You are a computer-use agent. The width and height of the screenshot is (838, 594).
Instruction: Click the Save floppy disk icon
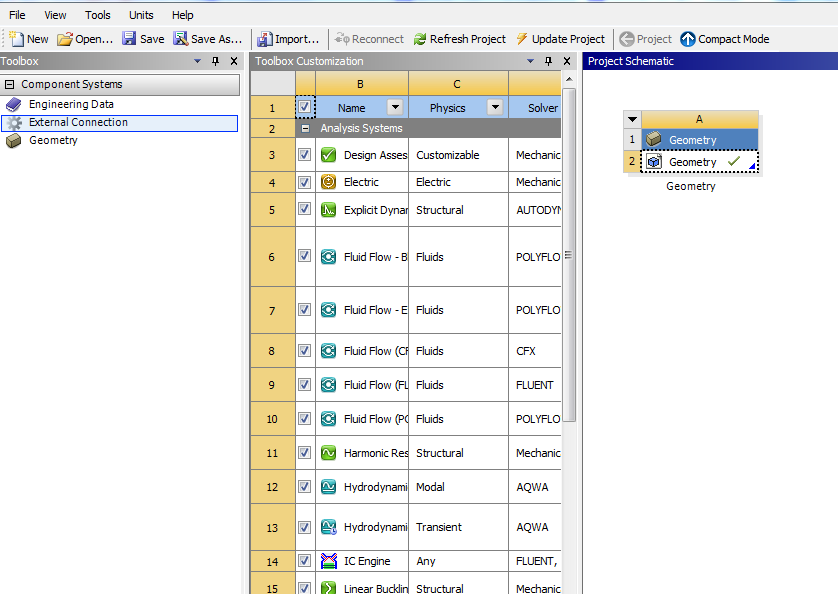129,38
